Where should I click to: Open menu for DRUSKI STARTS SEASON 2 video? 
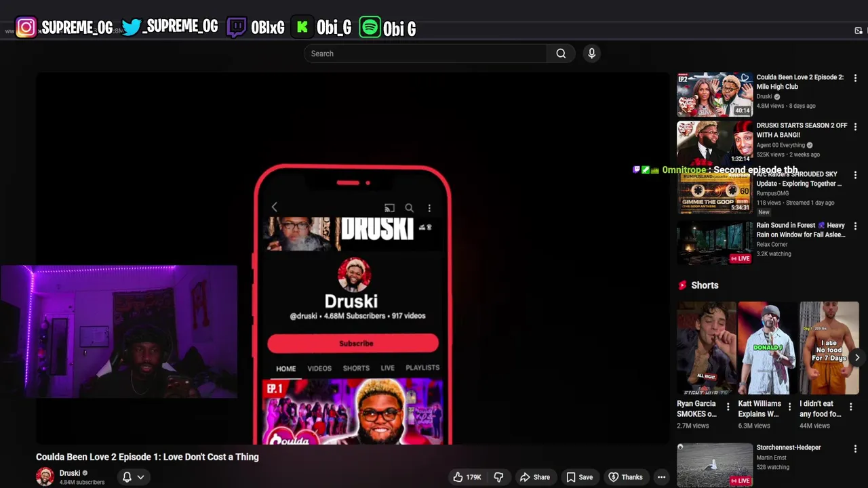[x=855, y=127]
